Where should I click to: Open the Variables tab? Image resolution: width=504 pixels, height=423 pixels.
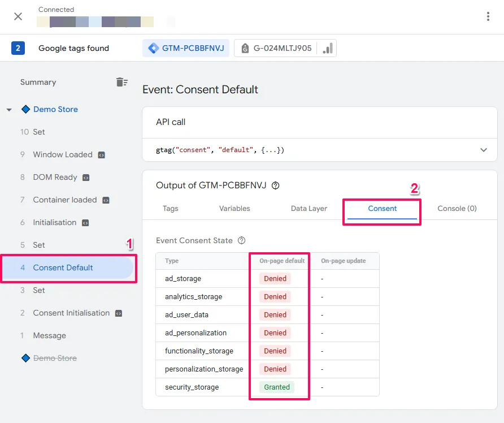(234, 208)
